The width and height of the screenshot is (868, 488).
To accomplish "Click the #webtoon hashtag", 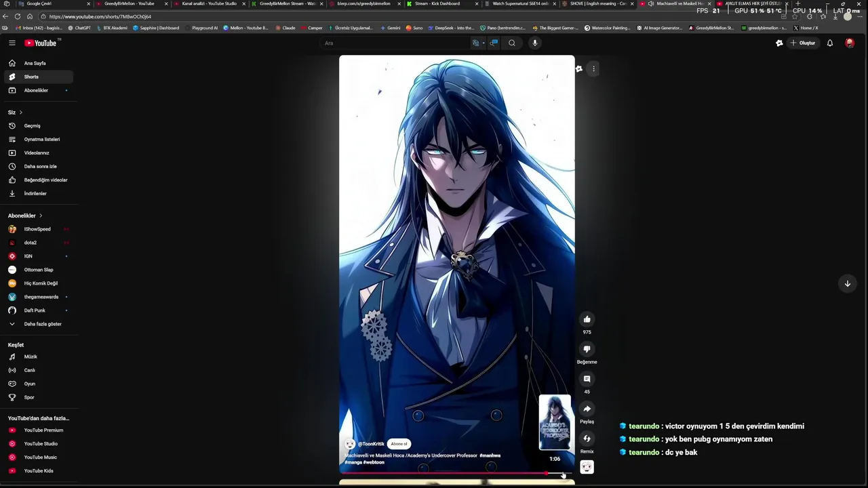I will 374,462.
